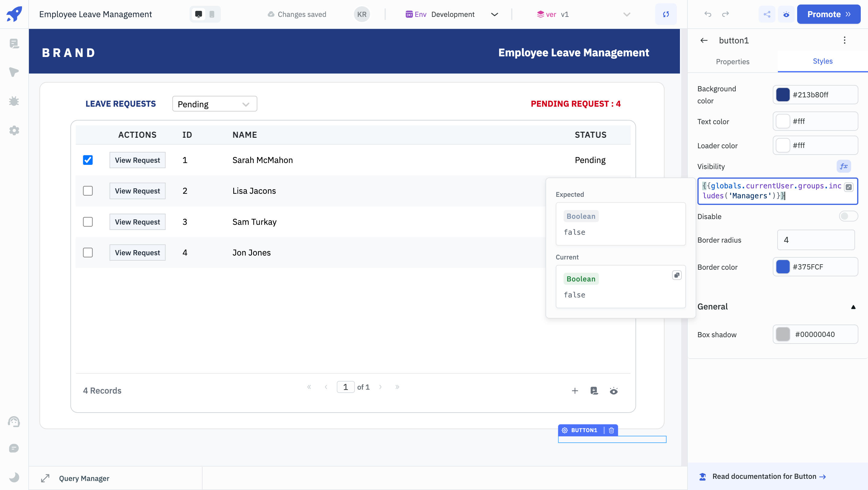Switch to Styles tab in right panel
Viewport: 868px width, 490px height.
[823, 61]
